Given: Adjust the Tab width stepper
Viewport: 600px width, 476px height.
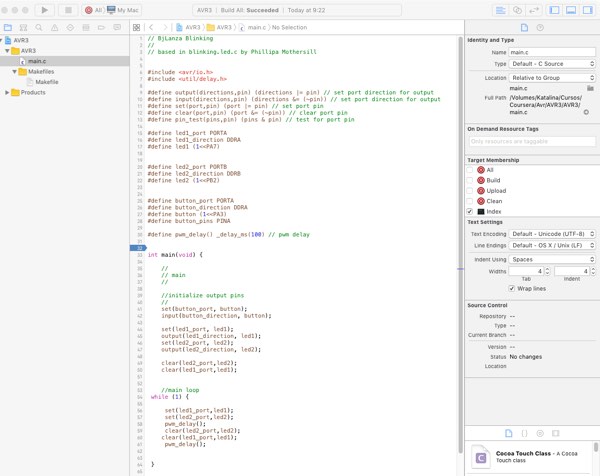Looking at the screenshot, I should coord(547,271).
